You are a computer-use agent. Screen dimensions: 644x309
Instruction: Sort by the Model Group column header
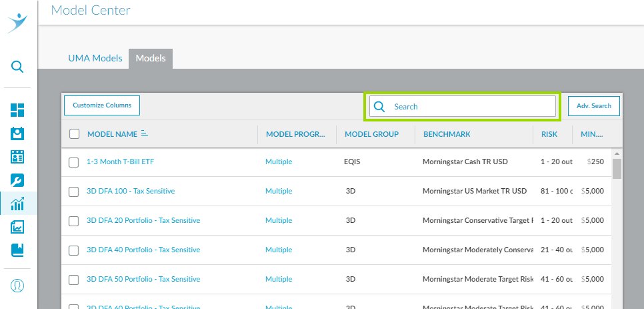click(371, 134)
